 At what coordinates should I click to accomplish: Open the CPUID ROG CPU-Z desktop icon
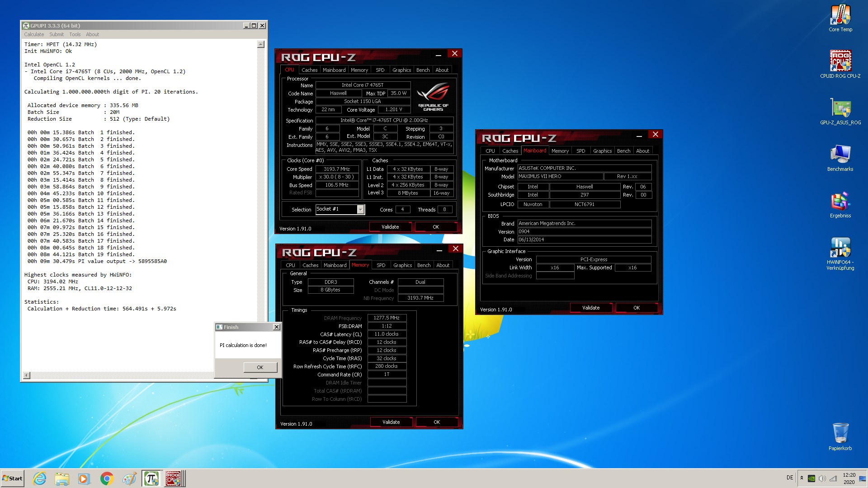tap(840, 64)
